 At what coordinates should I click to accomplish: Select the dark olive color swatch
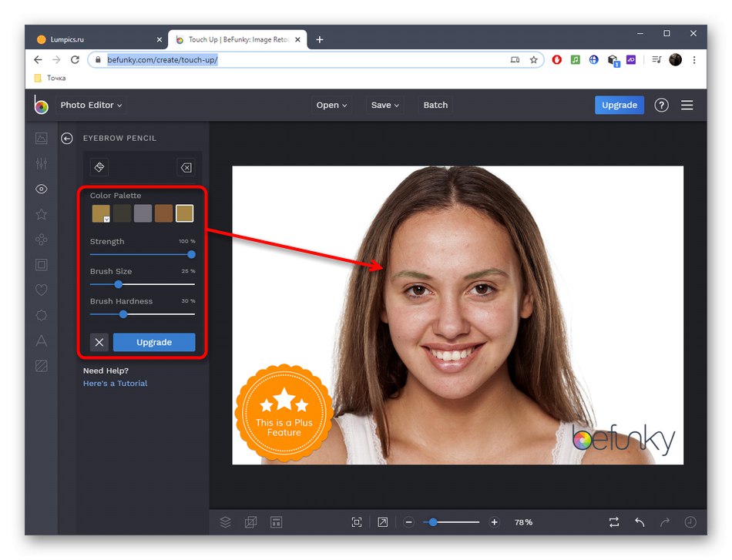pos(122,213)
